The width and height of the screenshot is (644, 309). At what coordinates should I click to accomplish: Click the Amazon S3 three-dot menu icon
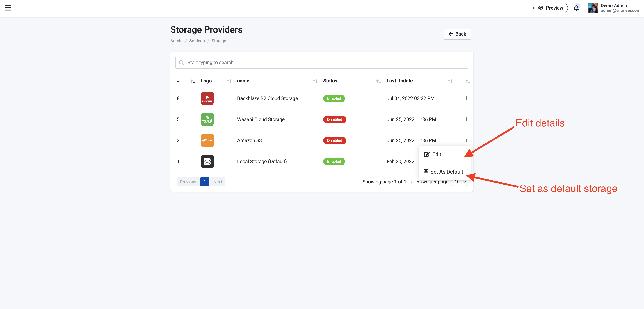[466, 140]
